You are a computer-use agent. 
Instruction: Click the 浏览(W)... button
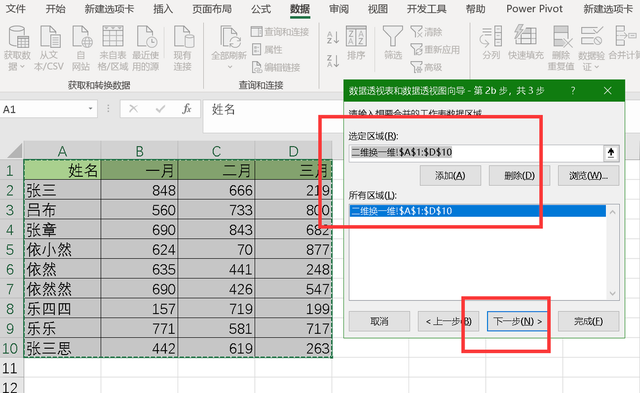(x=588, y=175)
